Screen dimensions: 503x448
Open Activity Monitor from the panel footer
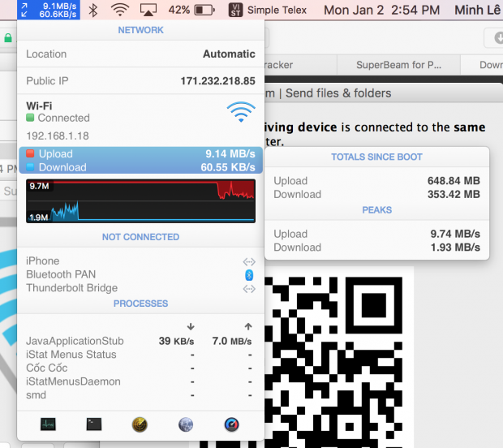49,424
